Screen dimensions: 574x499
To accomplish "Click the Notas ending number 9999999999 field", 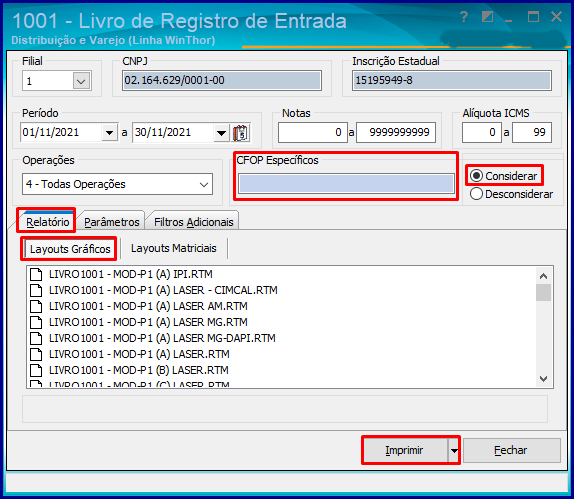I will pyautogui.click(x=396, y=133).
